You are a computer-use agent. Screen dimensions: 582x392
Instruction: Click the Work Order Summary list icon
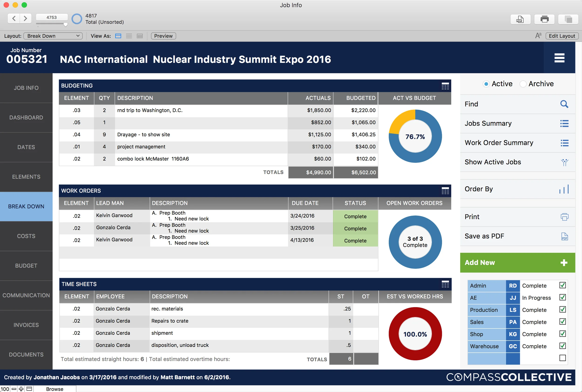click(x=564, y=143)
